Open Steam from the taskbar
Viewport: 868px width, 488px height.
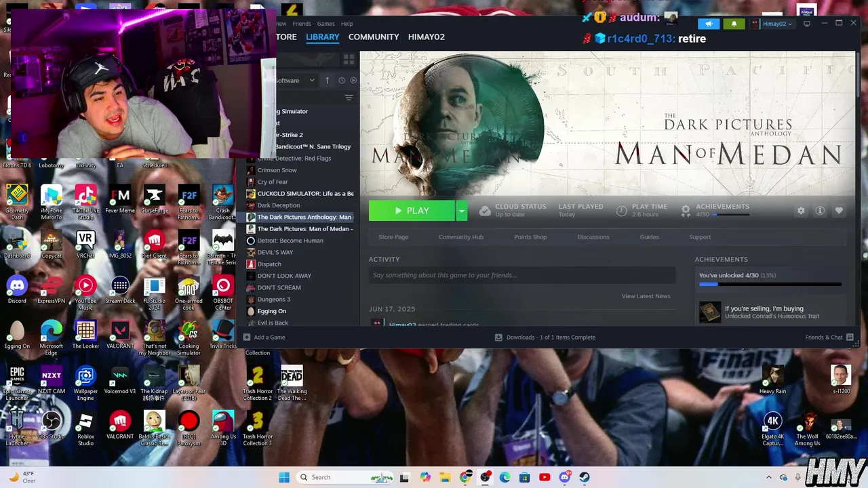585,477
